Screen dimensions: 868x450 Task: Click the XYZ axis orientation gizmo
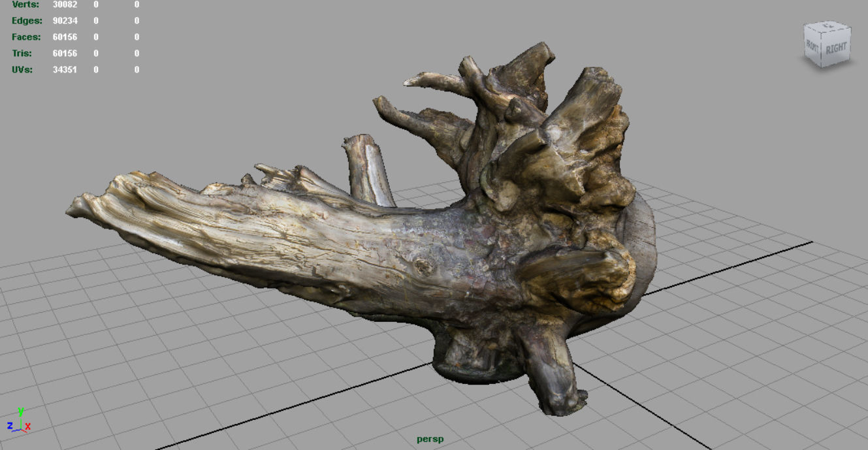coord(18,421)
